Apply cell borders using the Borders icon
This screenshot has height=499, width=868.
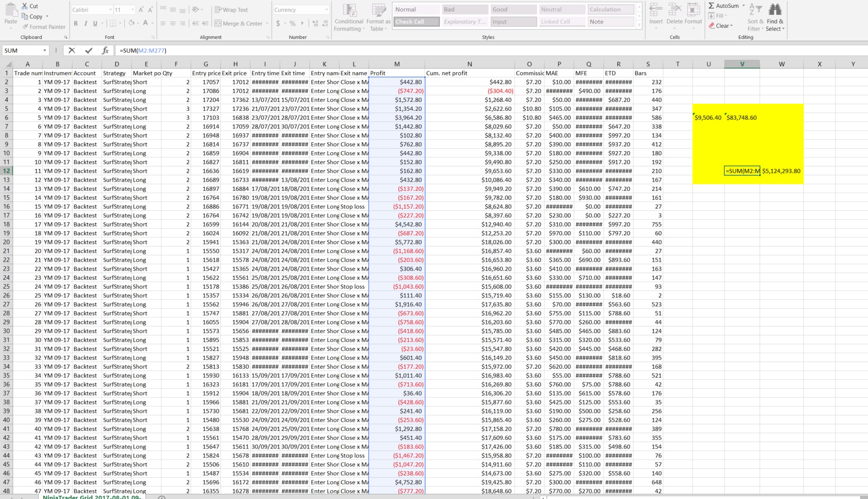point(113,23)
